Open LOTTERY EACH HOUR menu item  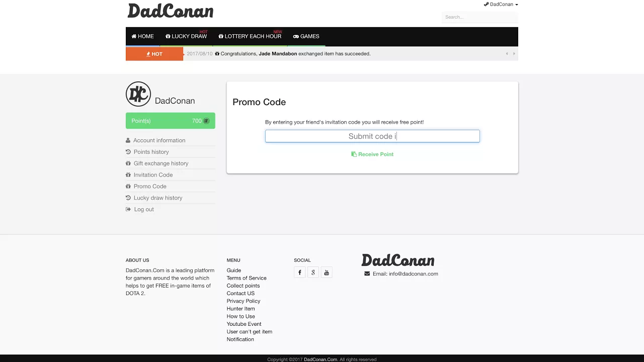click(x=250, y=36)
